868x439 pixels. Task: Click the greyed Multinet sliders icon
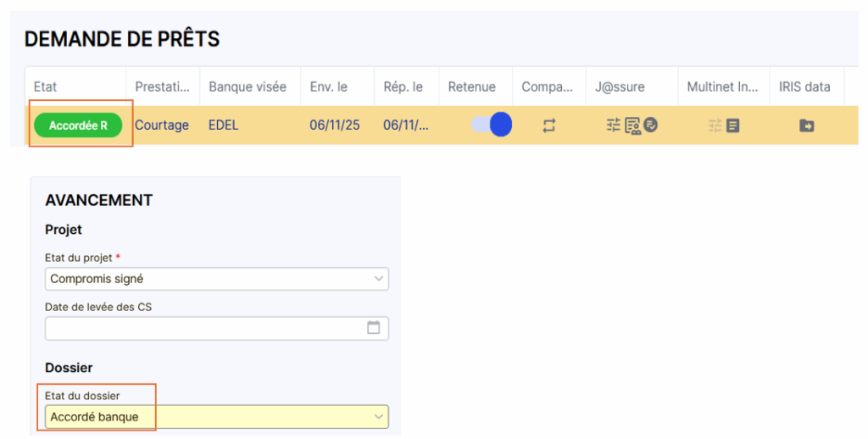click(x=715, y=125)
